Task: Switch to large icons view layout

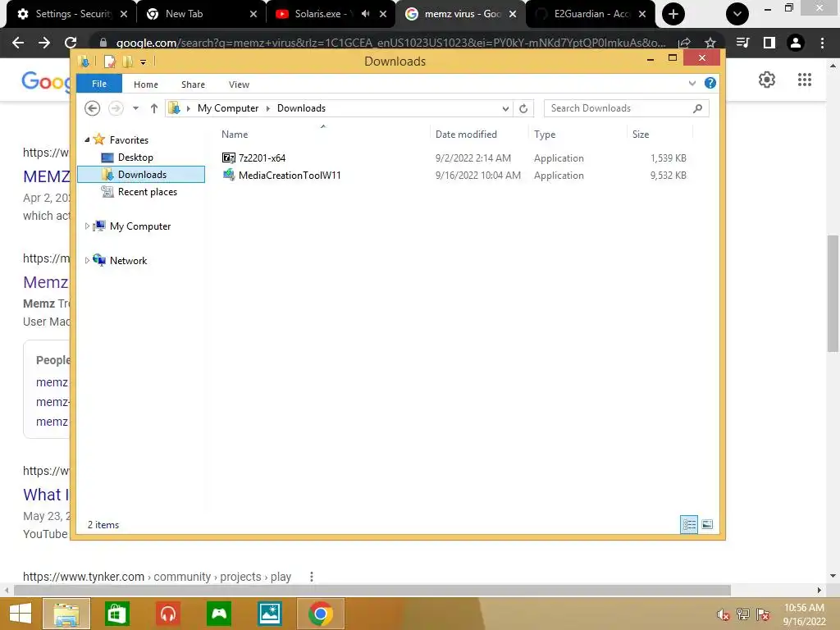Action: (x=707, y=524)
